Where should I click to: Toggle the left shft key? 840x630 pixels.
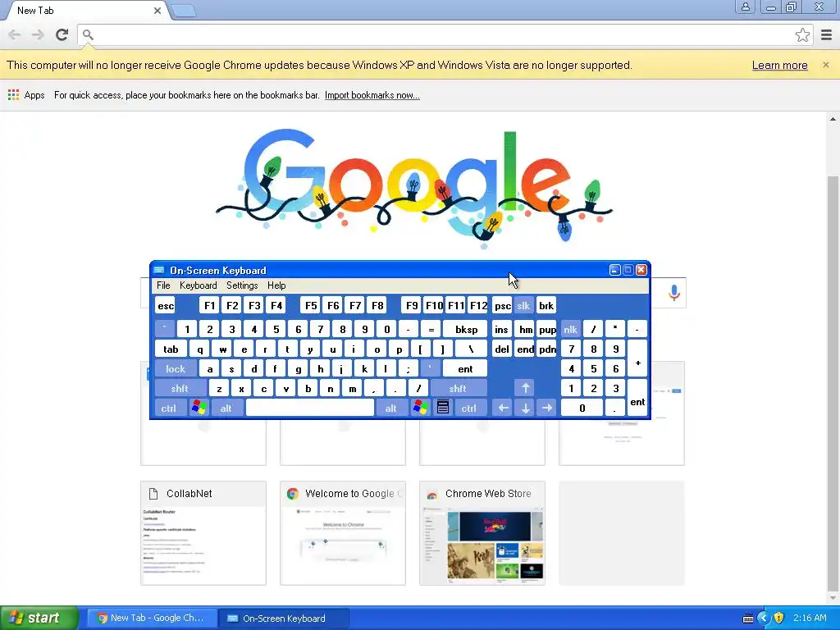(x=180, y=388)
